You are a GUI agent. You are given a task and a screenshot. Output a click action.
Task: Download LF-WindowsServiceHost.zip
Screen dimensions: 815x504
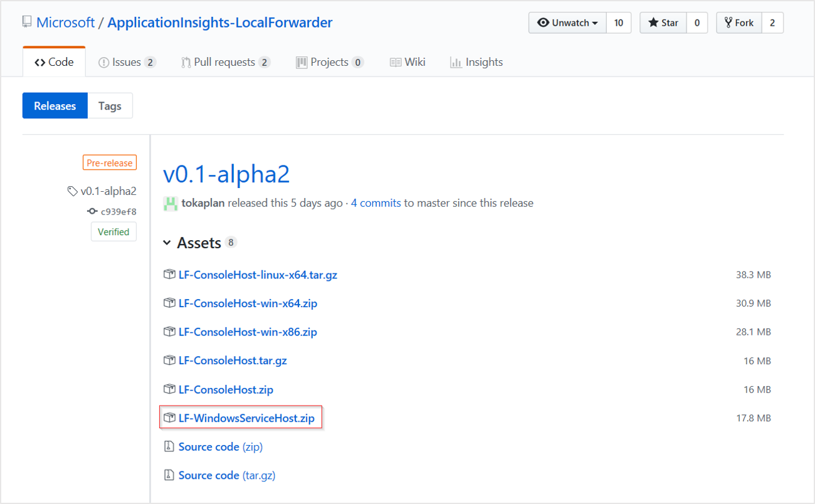[246, 417]
